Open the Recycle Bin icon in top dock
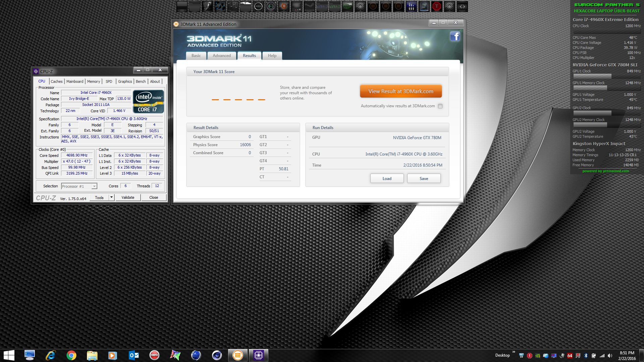The height and width of the screenshot is (362, 644). 462,6
